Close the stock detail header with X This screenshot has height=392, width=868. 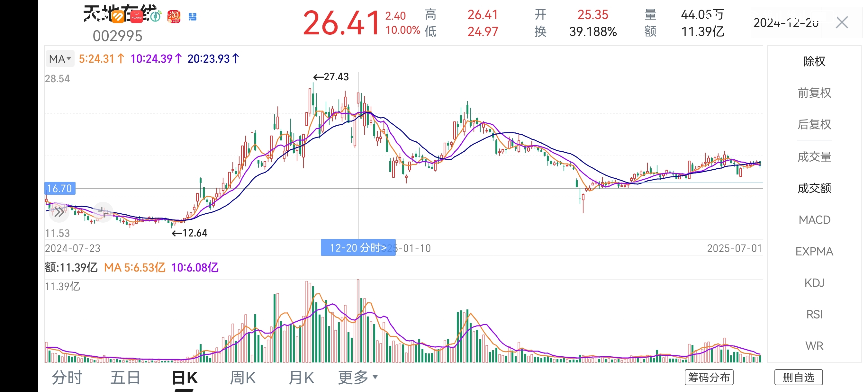pos(842,23)
